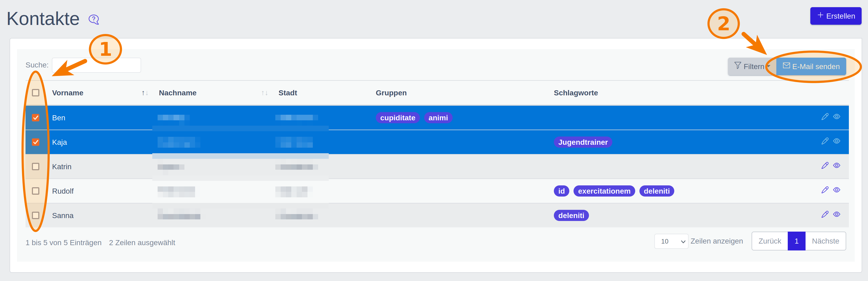Screen dimensions: 868x281
Task: Click pencil icon in Katrin's row
Action: (x=824, y=165)
